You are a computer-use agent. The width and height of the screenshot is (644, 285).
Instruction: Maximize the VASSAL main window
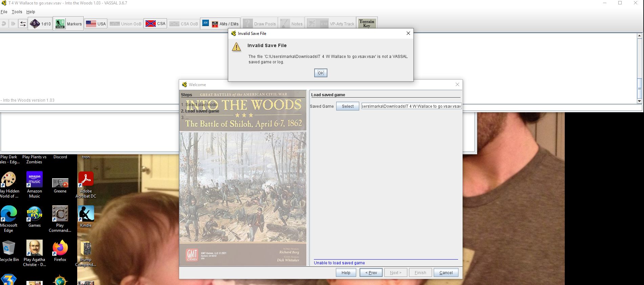pyautogui.click(x=620, y=3)
